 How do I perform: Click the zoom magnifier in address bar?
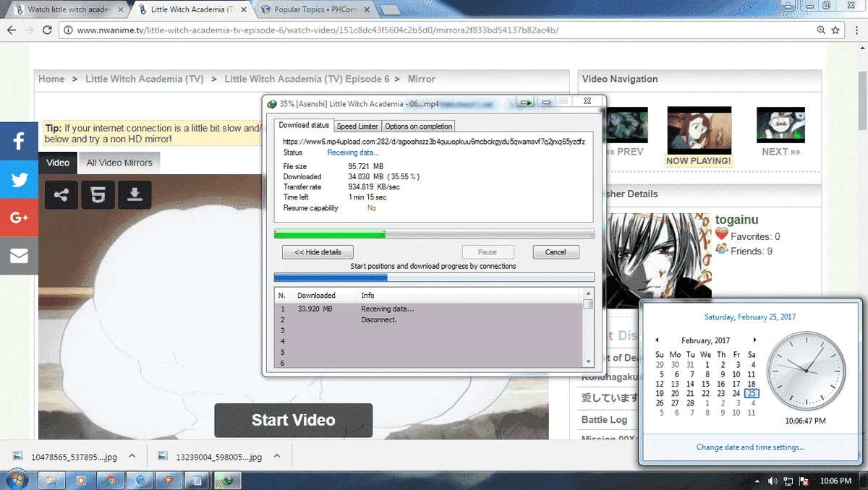tap(821, 30)
